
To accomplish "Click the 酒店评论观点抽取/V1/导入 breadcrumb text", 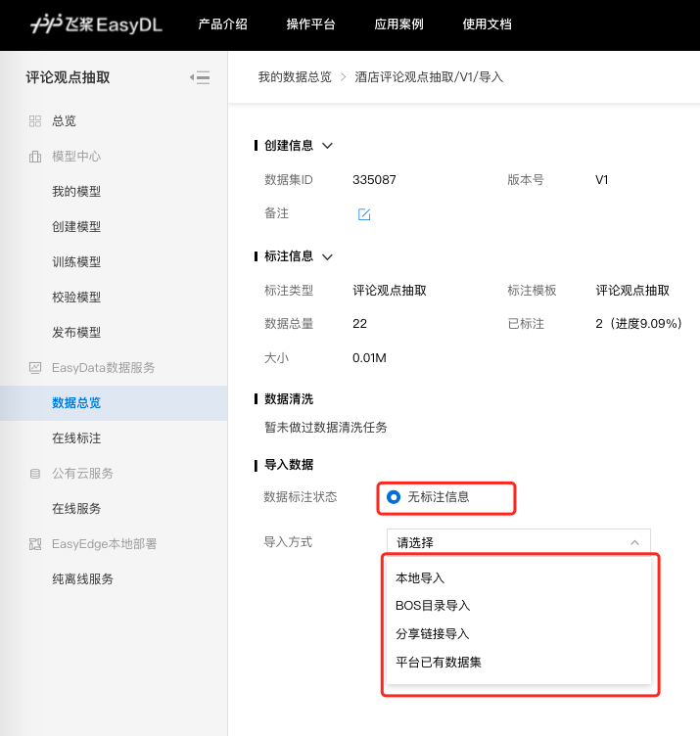I will [429, 77].
